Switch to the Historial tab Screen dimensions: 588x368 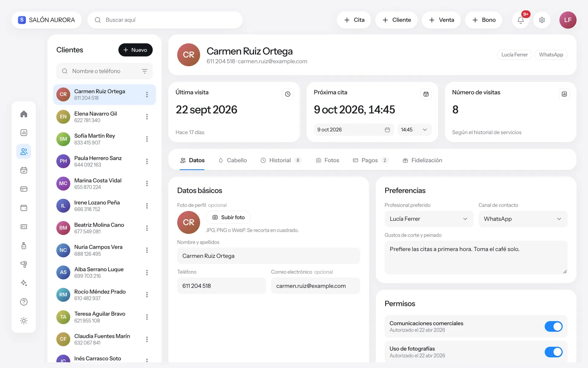pyautogui.click(x=281, y=160)
